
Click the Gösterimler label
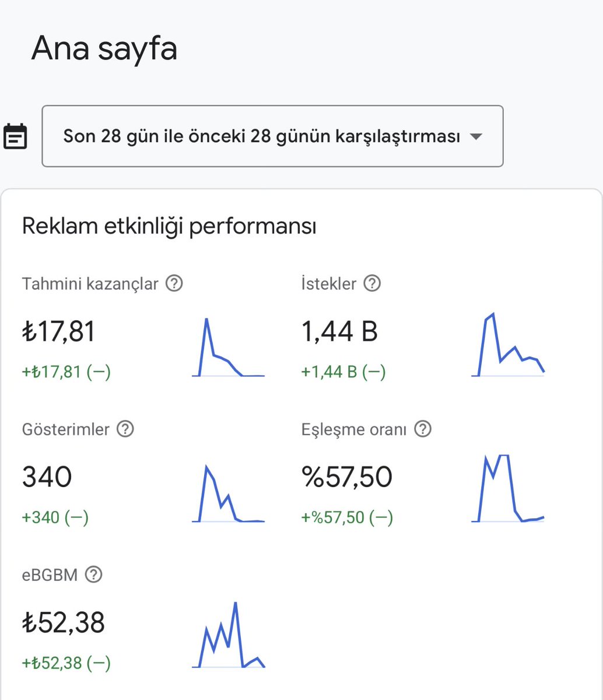(x=66, y=429)
